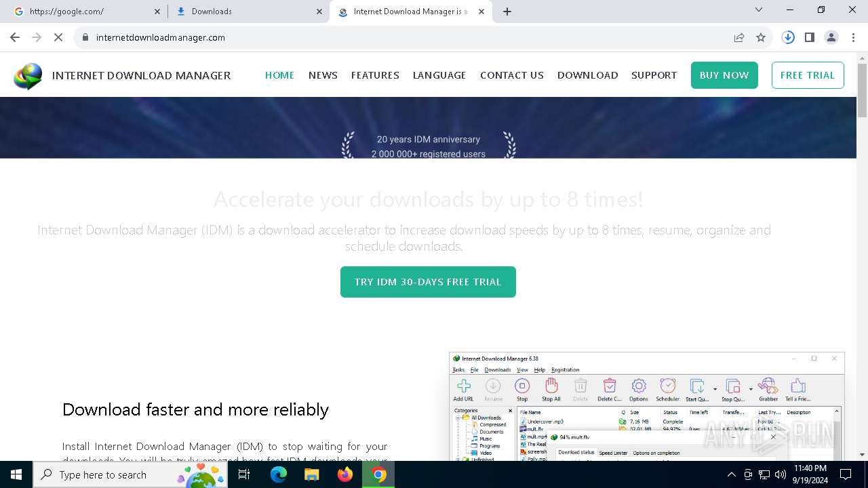Open the DOWNLOAD page from navigation
The height and width of the screenshot is (488, 868).
[x=588, y=75]
